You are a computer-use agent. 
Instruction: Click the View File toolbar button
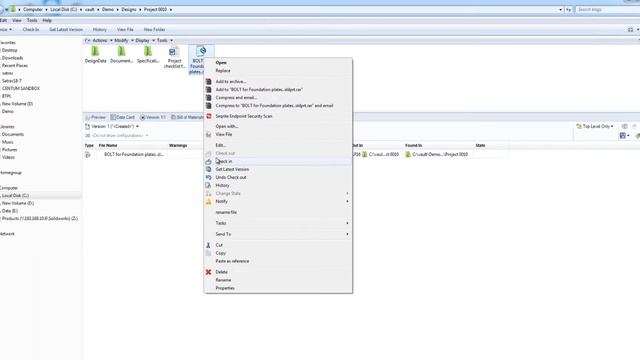(125, 30)
